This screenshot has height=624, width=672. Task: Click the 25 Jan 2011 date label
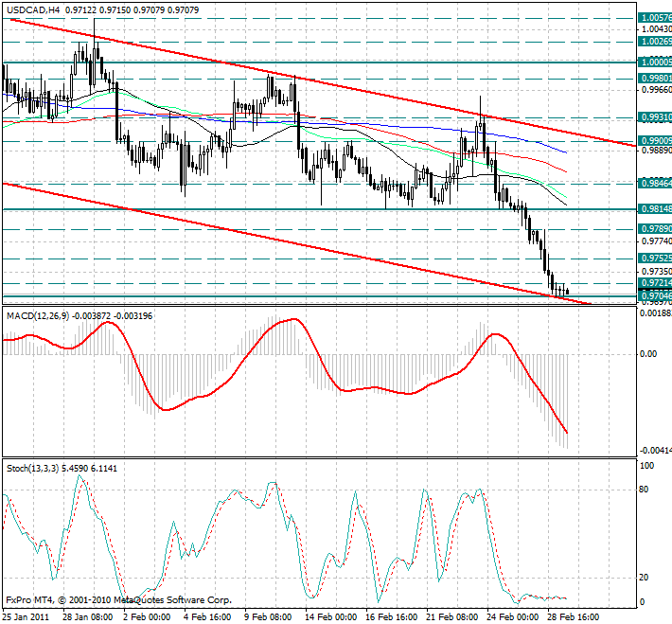[26, 616]
